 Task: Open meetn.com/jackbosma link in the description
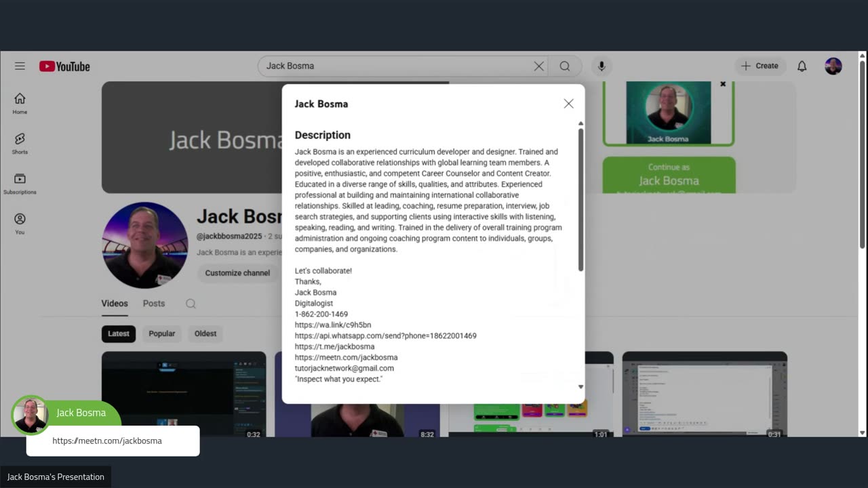click(x=346, y=357)
